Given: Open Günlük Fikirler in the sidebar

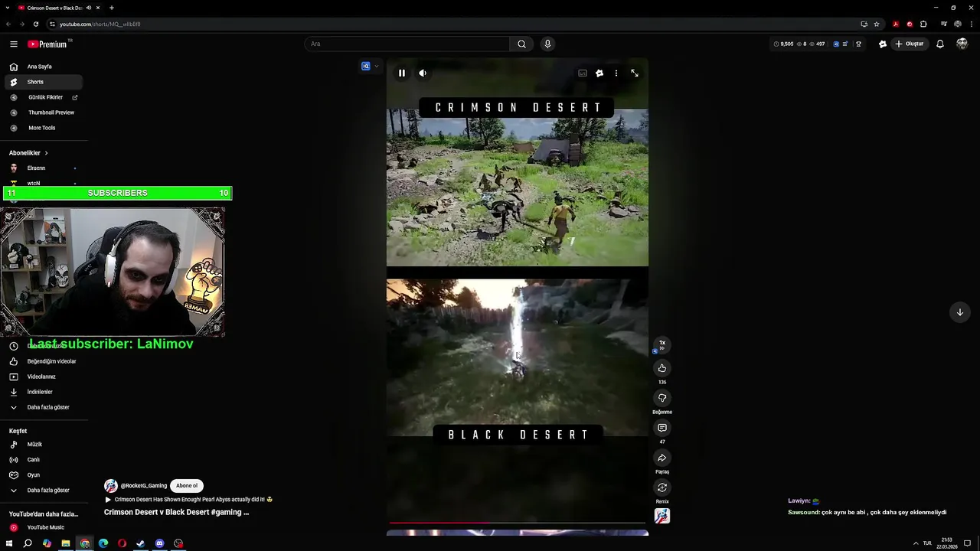Looking at the screenshot, I should point(44,97).
